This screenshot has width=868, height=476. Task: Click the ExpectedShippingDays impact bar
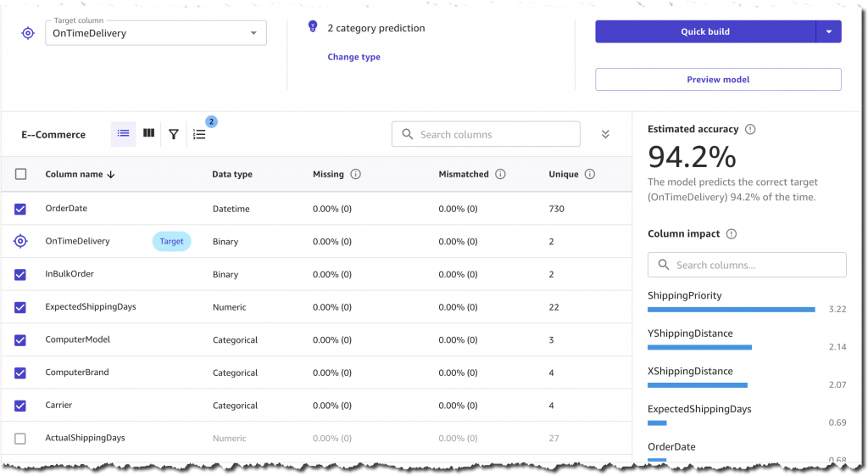[657, 423]
